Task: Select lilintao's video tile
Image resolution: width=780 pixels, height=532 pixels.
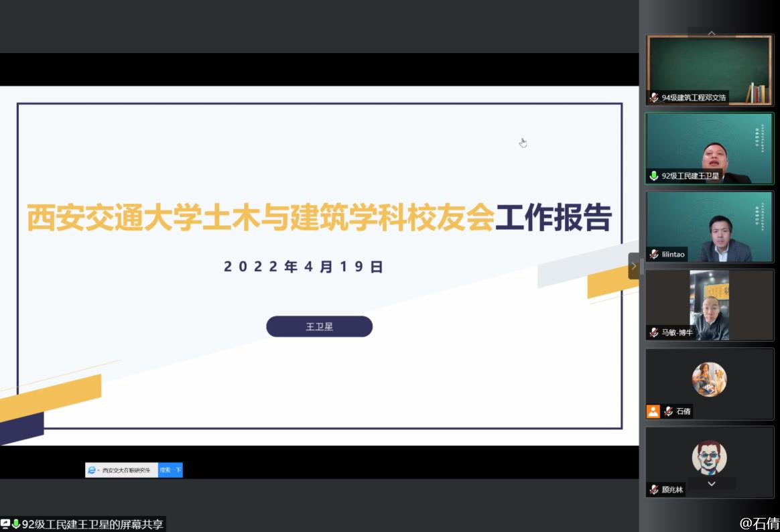Action: [709, 226]
